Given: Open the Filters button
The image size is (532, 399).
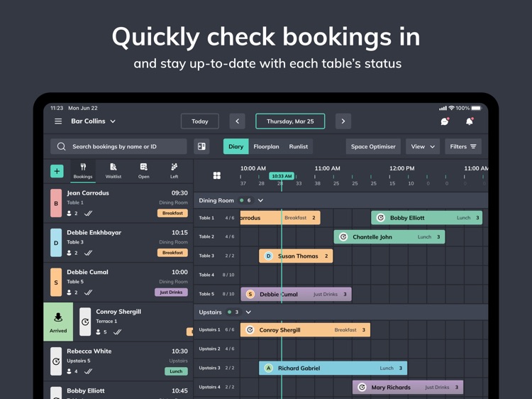Looking at the screenshot, I should [463, 146].
